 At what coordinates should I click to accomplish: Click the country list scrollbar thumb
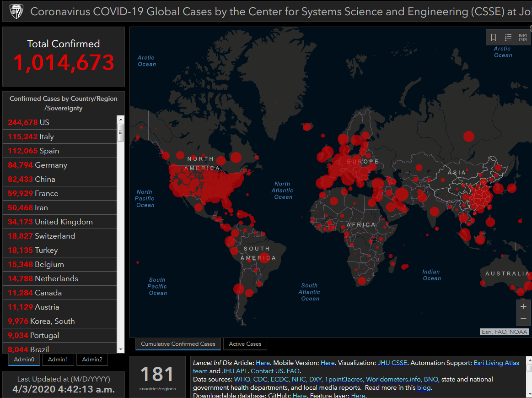[120, 132]
